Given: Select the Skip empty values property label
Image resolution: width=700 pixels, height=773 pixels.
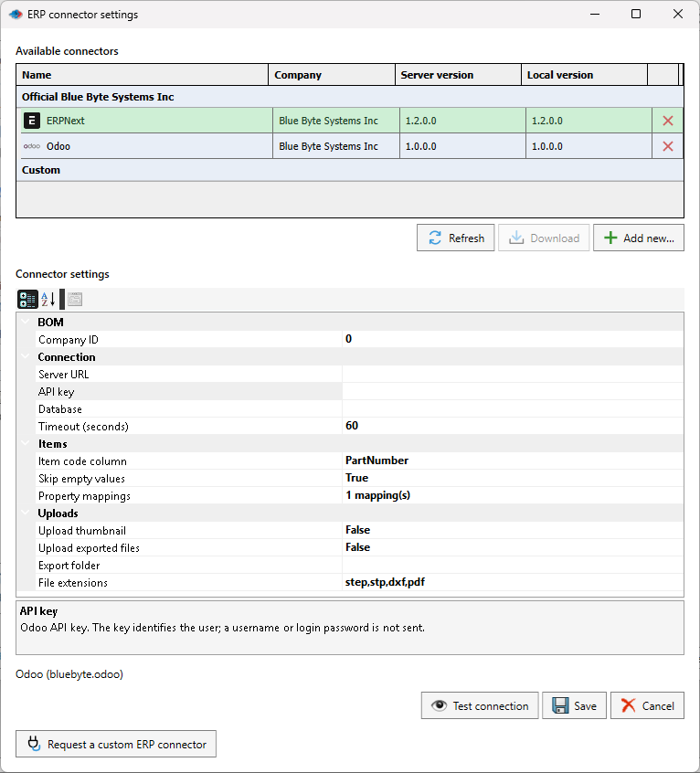Looking at the screenshot, I should [x=81, y=479].
